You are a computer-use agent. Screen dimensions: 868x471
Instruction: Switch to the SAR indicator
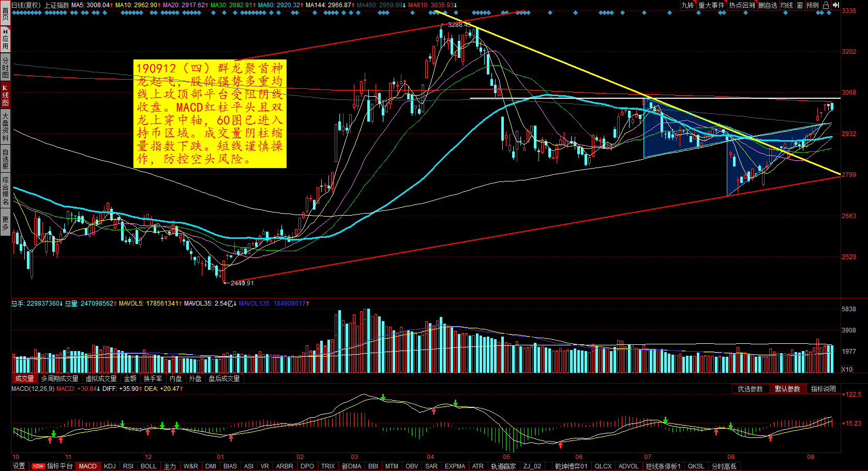431,466
